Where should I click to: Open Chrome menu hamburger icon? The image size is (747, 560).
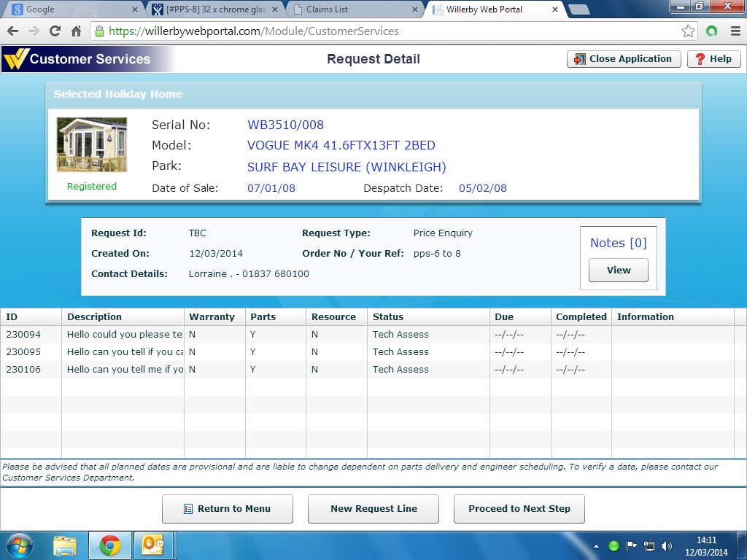(735, 31)
